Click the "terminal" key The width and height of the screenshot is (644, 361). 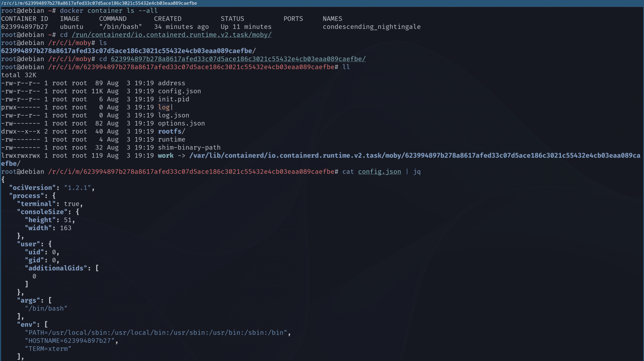pos(36,204)
